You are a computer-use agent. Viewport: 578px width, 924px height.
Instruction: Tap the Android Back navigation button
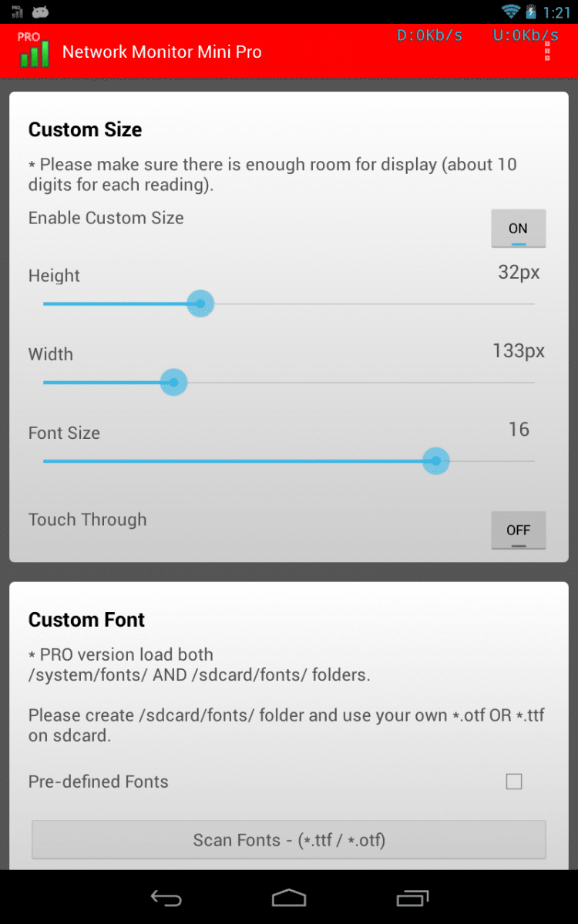click(166, 898)
